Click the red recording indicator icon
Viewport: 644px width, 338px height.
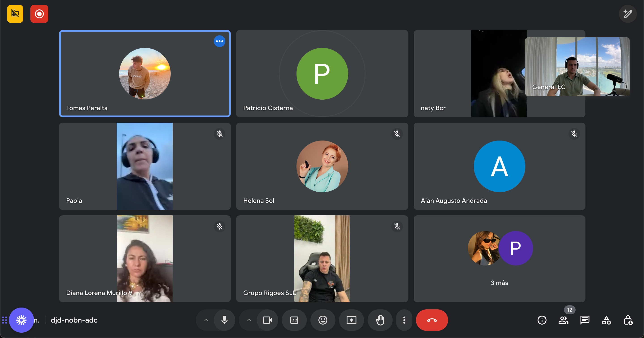(x=39, y=14)
